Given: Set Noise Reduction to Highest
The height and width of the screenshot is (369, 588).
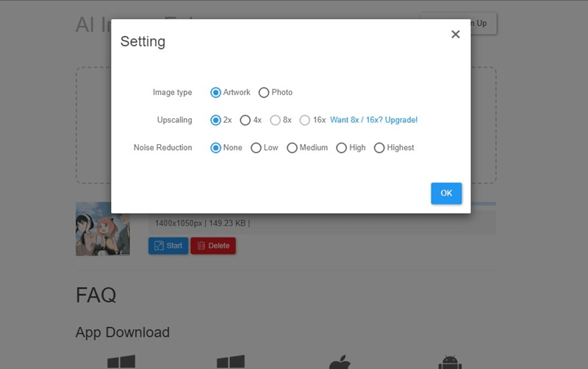Looking at the screenshot, I should pos(379,148).
